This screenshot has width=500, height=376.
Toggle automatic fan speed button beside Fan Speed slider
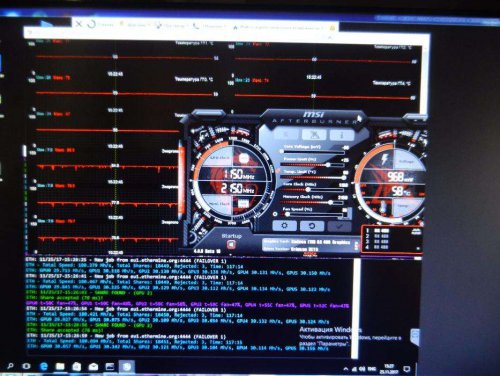[x=275, y=214]
